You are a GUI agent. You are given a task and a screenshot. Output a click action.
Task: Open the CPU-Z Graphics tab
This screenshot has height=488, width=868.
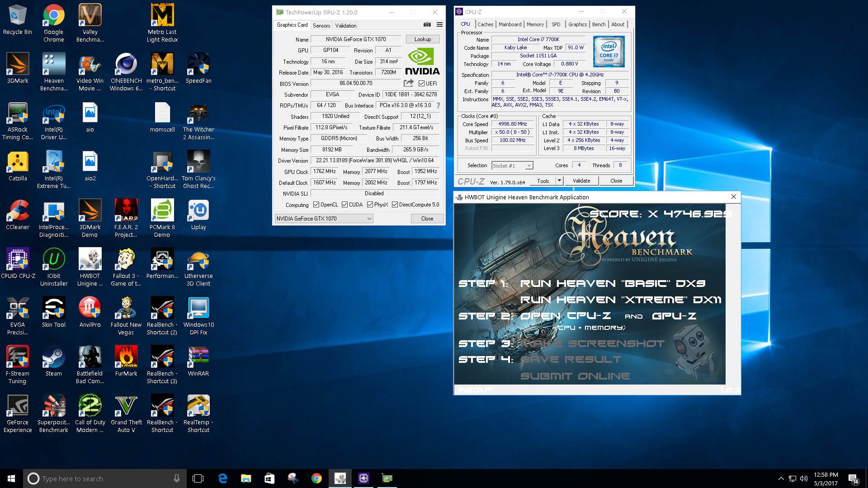[x=578, y=24]
